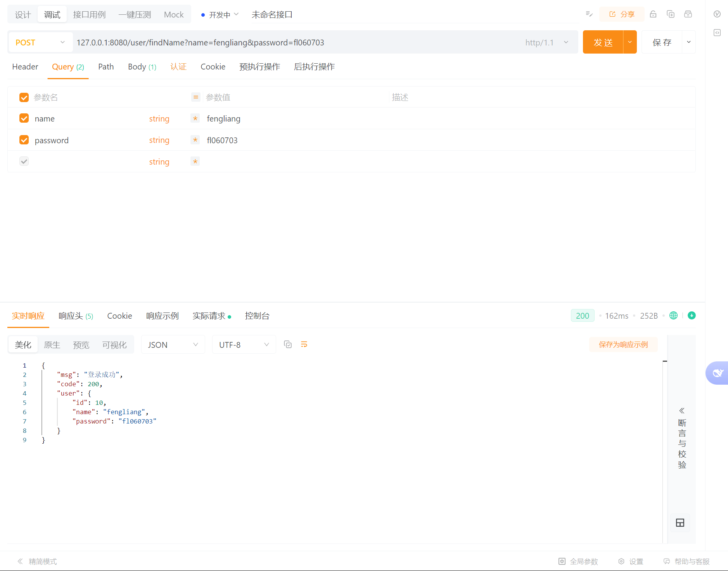Open the variables icon in right sidebar
728x571 pixels.
[717, 14]
